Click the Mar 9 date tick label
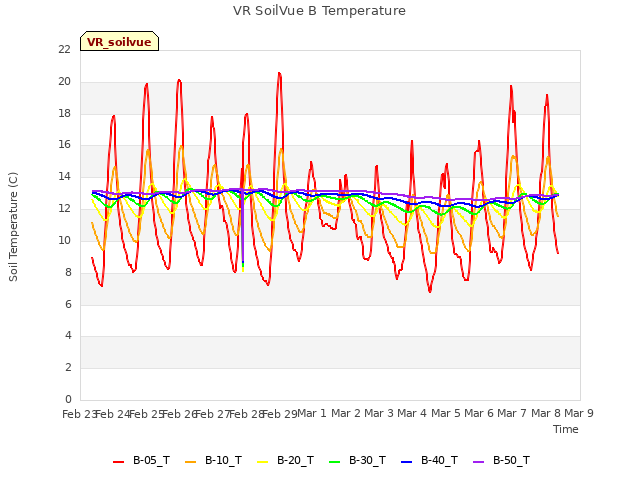This screenshot has height=480, width=640. 579,413
